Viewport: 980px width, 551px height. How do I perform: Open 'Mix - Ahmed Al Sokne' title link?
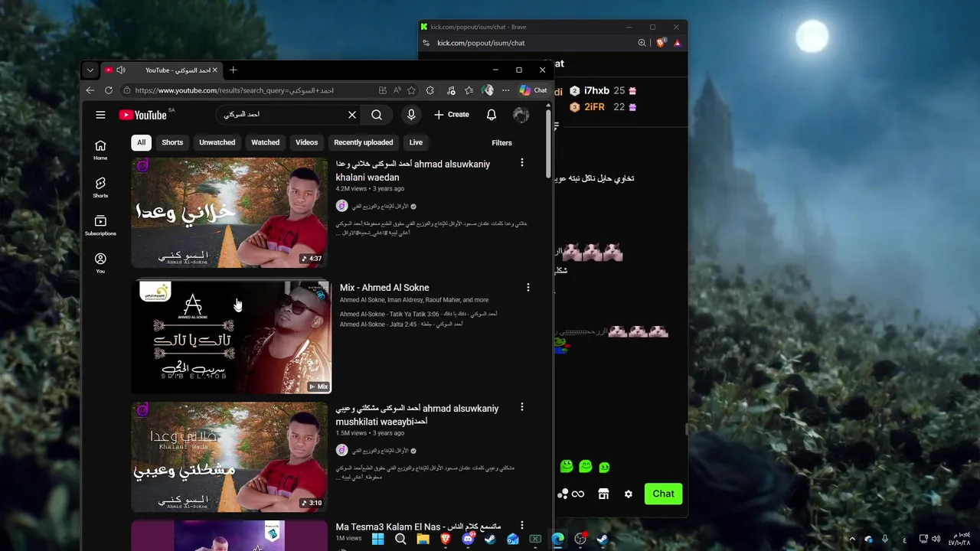click(x=384, y=288)
